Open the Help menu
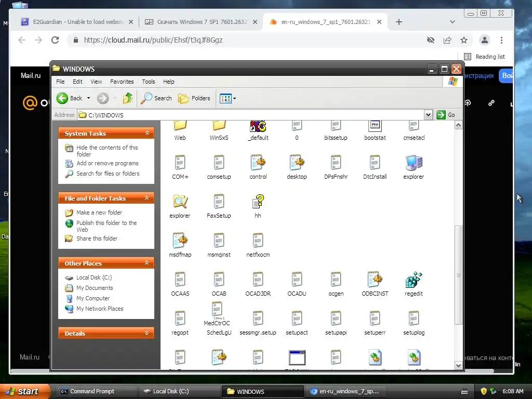This screenshot has width=532, height=399. tap(169, 82)
